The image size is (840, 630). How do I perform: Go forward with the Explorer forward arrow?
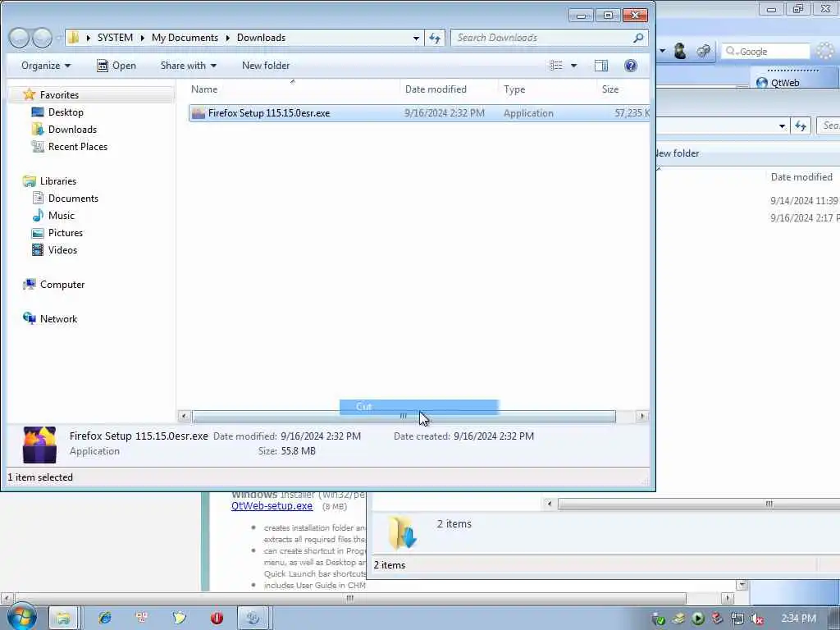click(x=42, y=38)
